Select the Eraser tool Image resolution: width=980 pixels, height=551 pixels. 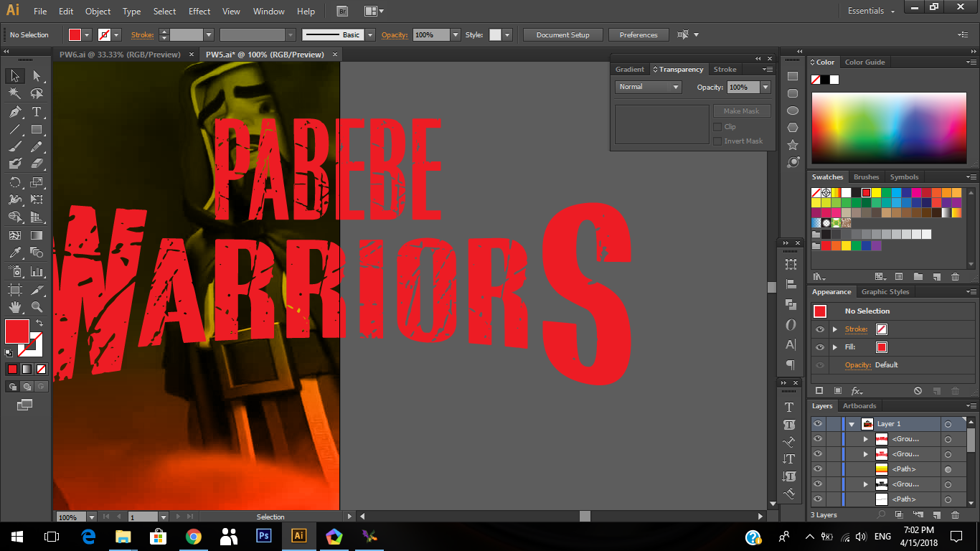click(37, 164)
